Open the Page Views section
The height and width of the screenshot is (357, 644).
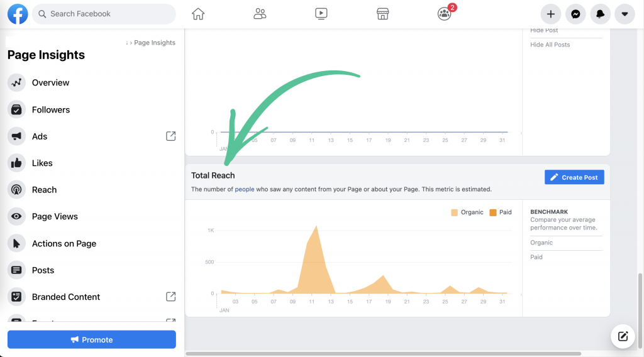[92, 216]
